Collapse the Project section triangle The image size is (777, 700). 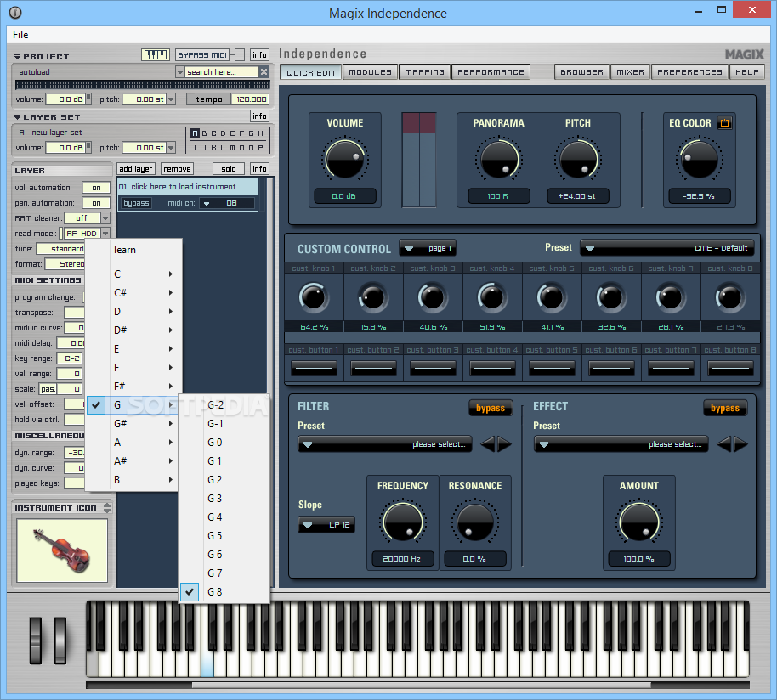coord(17,57)
